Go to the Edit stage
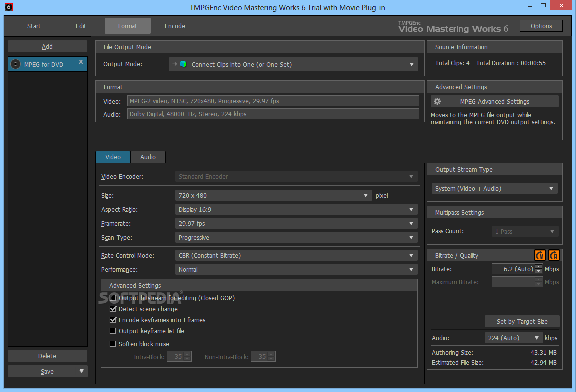This screenshot has height=392, width=576. coord(81,26)
